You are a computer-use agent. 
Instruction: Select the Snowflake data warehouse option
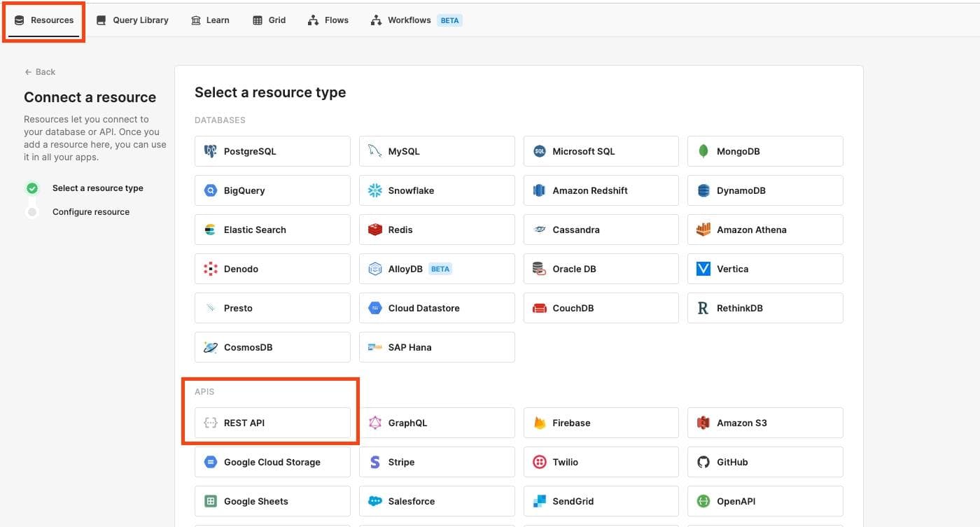point(436,190)
